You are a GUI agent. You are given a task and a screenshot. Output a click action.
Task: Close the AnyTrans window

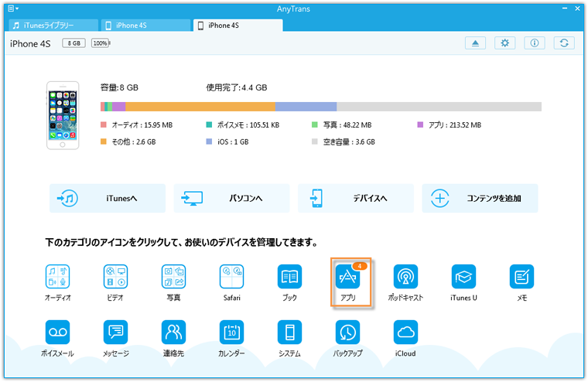pyautogui.click(x=577, y=9)
